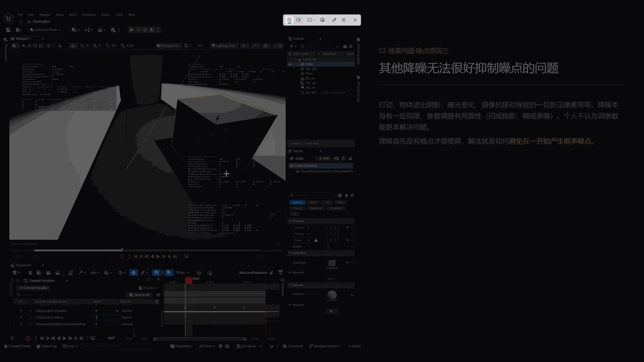This screenshot has width=644, height=362.
Task: Collapse the Transform section in Details
Action: tap(289, 221)
